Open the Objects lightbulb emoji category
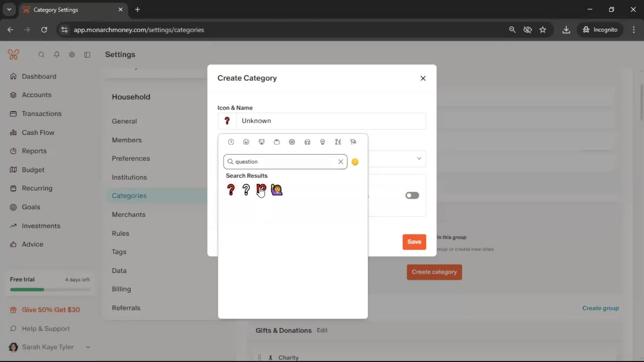The image size is (644, 362). pos(323,142)
